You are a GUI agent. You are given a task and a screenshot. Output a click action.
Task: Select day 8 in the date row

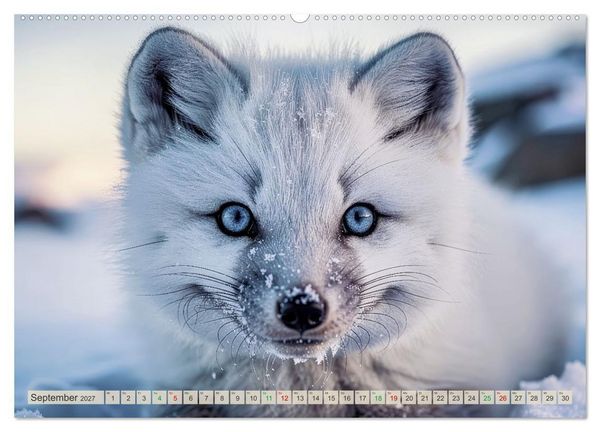[x=222, y=398]
